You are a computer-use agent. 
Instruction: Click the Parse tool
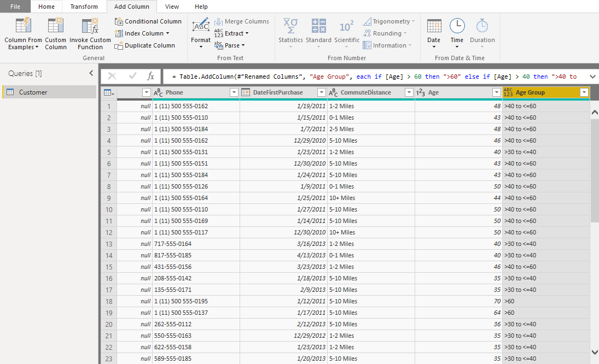[230, 45]
